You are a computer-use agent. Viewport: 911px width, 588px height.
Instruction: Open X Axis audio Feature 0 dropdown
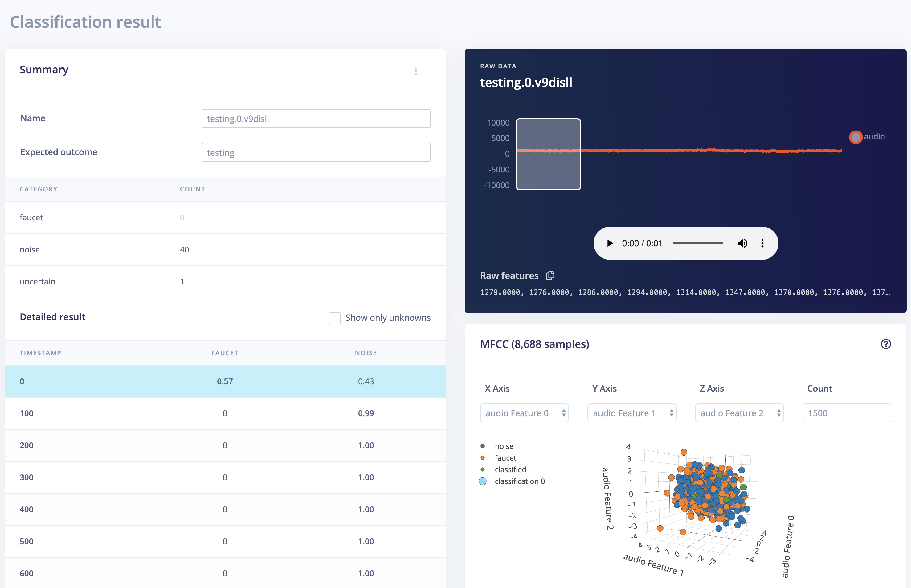tap(524, 413)
